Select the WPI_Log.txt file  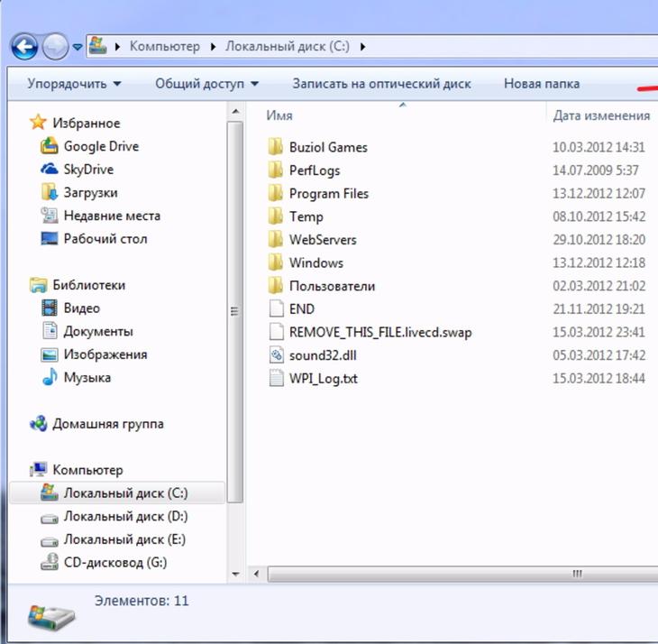point(313,378)
